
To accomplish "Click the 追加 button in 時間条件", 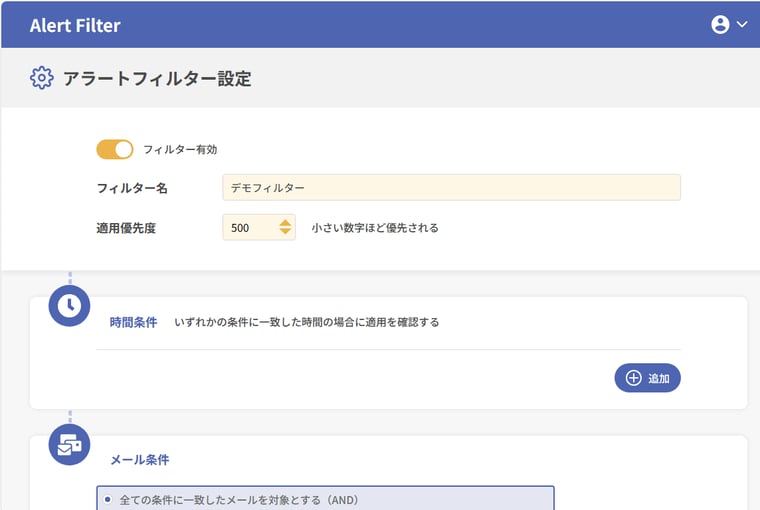I will click(648, 378).
